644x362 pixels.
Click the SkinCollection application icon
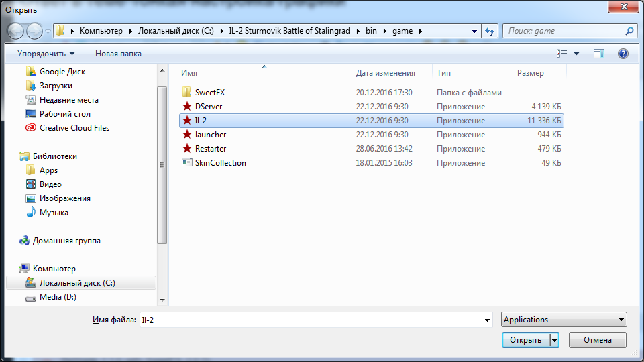coord(187,162)
